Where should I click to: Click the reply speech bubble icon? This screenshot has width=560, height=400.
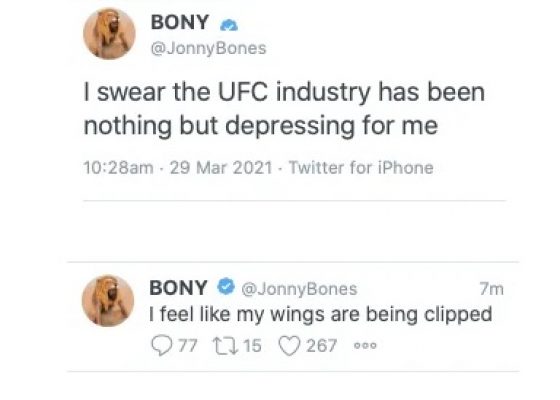[x=161, y=346]
